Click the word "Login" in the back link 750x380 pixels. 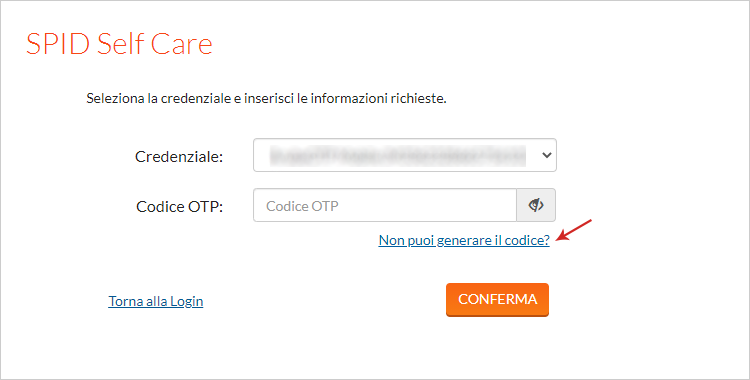[x=187, y=302]
